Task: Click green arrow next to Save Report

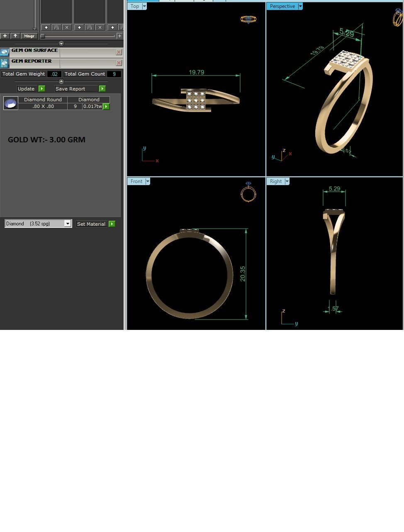Action: [102, 89]
